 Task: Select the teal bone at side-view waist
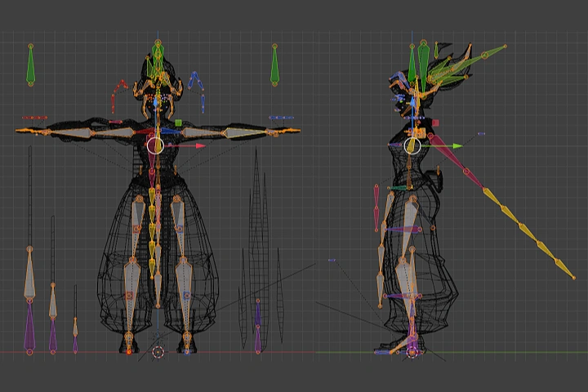[399, 188]
